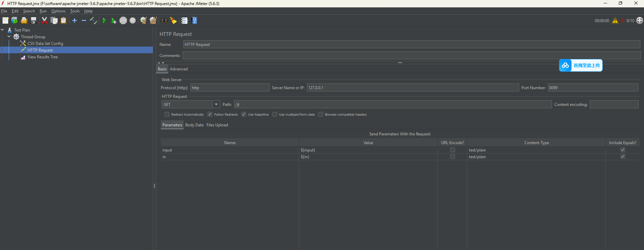Enable Use multipart/form-data checkbox
The image size is (644, 250).
point(275,114)
